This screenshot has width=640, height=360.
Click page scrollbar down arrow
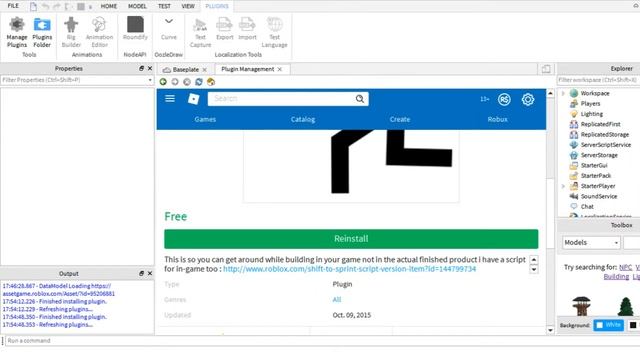550,330
